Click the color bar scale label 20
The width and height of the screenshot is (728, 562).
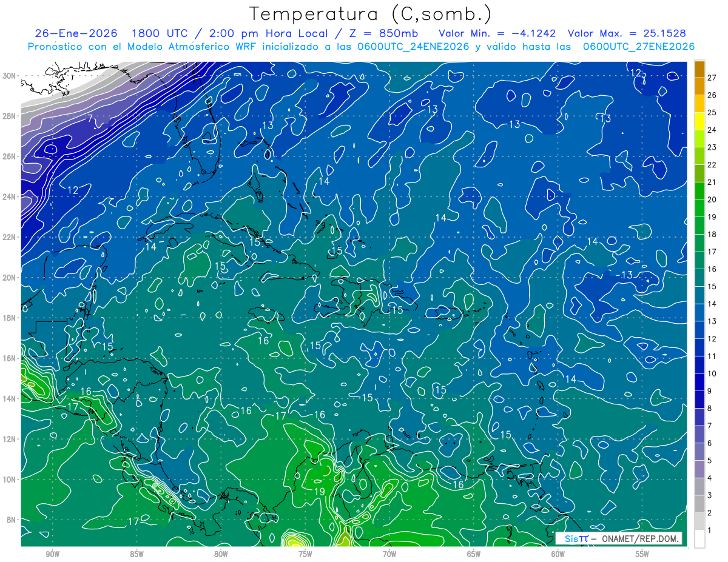[712, 199]
